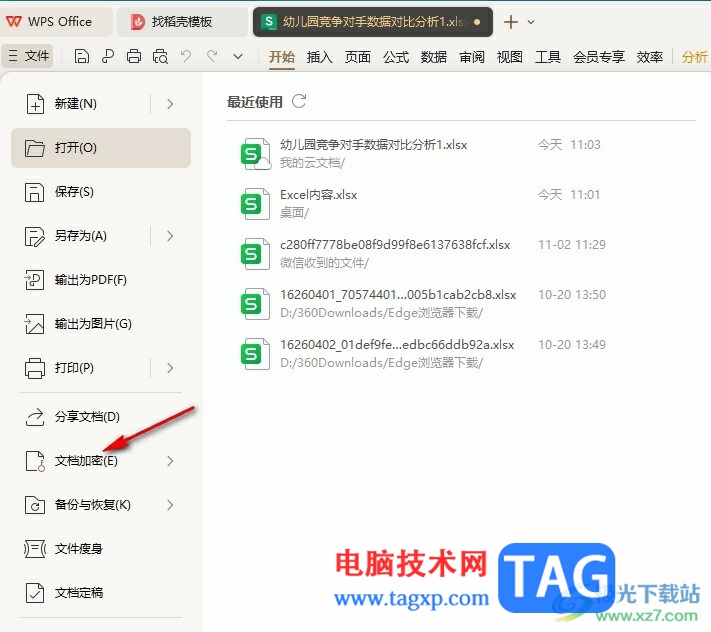Choose 输出为PDF(F) menu entry

(x=101, y=280)
